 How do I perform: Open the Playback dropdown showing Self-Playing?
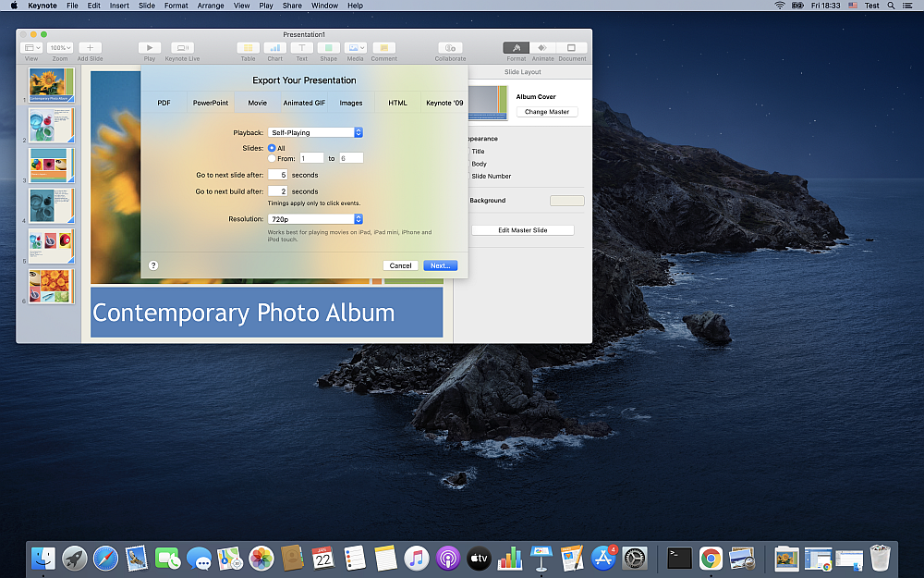315,133
